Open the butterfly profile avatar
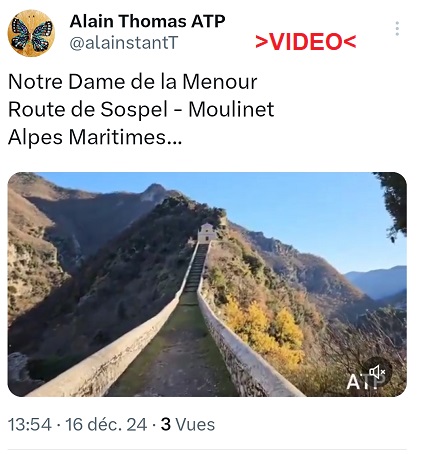Viewport: 421px width, 454px height. coord(31,33)
